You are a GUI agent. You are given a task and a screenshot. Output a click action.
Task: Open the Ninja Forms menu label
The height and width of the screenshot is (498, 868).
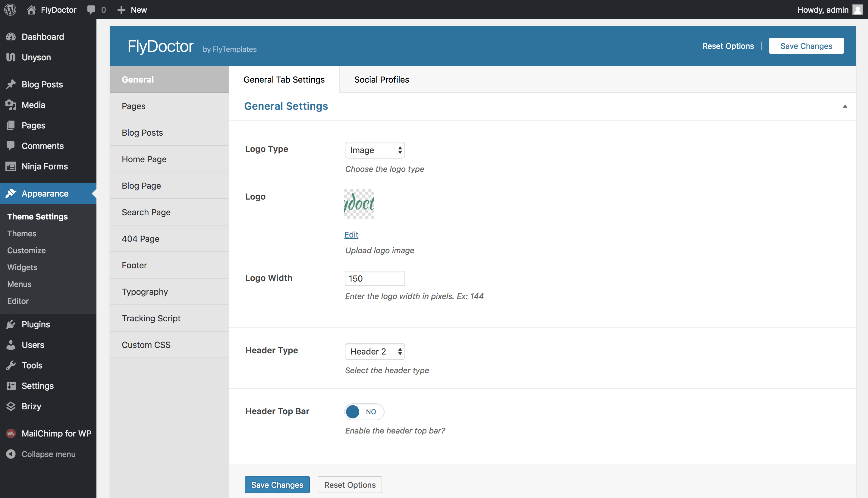[x=45, y=166]
